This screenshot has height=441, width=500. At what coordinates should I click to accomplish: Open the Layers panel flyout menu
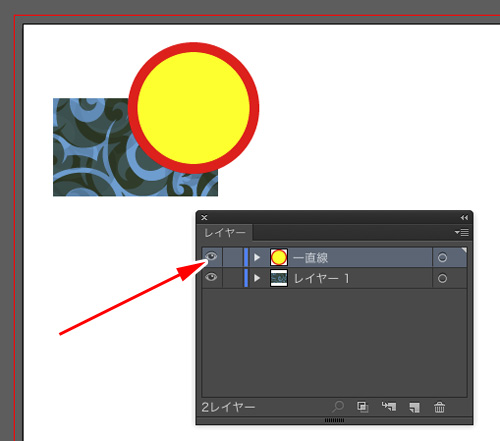[462, 232]
